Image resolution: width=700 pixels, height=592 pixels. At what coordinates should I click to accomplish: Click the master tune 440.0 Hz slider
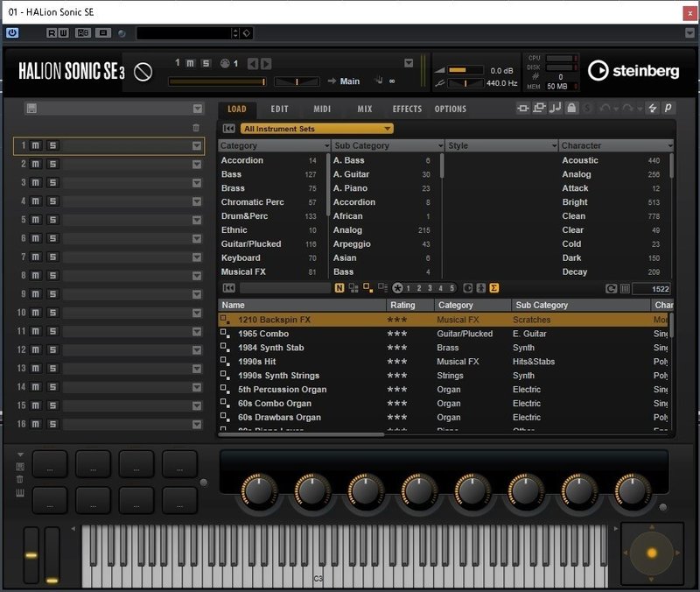tap(465, 83)
